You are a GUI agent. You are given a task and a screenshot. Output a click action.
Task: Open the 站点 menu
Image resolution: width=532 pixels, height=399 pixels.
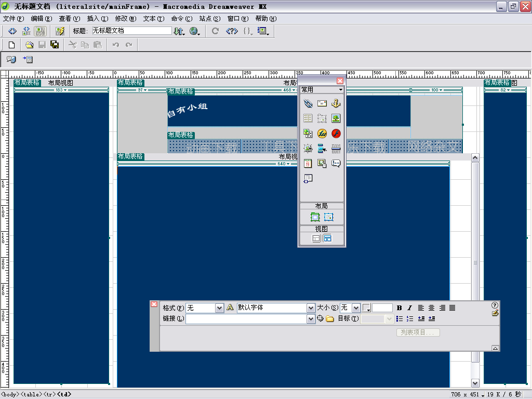click(209, 19)
